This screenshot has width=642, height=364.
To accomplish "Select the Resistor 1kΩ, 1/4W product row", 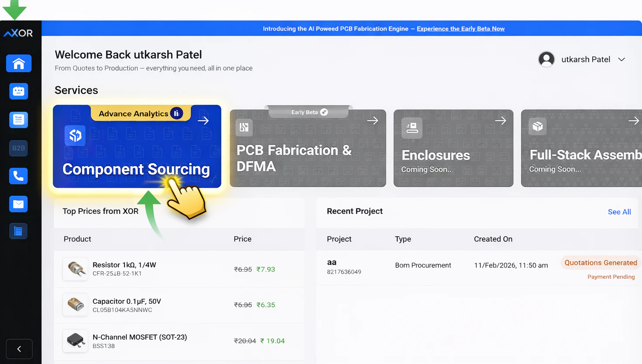I will 179,269.
